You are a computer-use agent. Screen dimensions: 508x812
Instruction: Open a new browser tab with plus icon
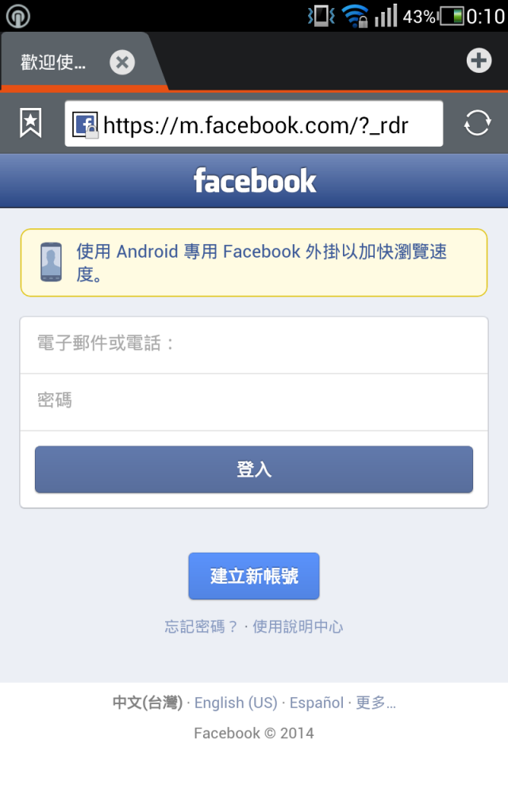(479, 60)
